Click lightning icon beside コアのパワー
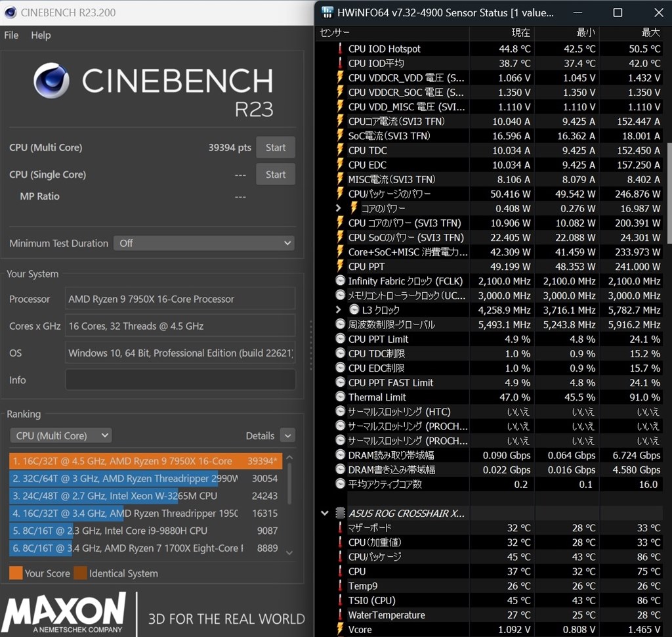The width and height of the screenshot is (672, 637). point(354,208)
